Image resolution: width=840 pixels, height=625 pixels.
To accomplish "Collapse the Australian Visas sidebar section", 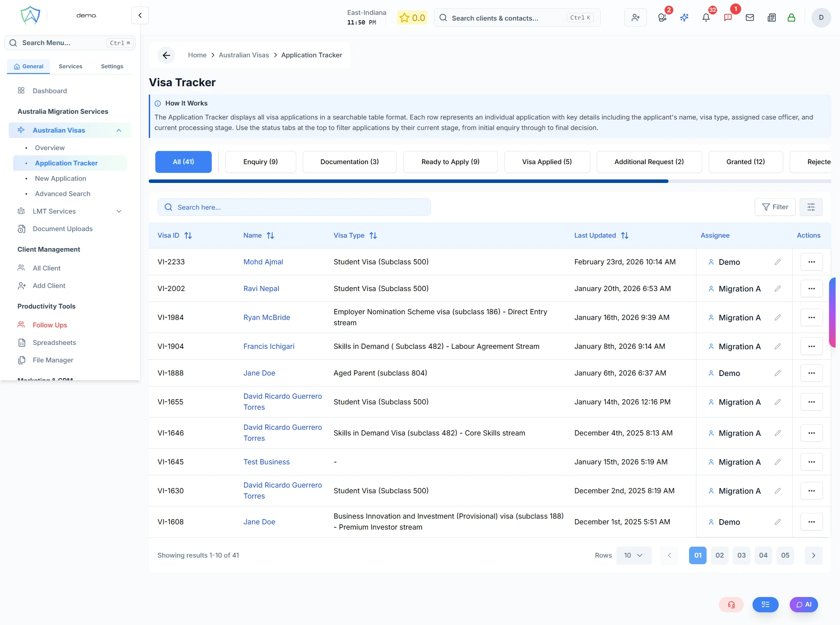I will tap(119, 130).
